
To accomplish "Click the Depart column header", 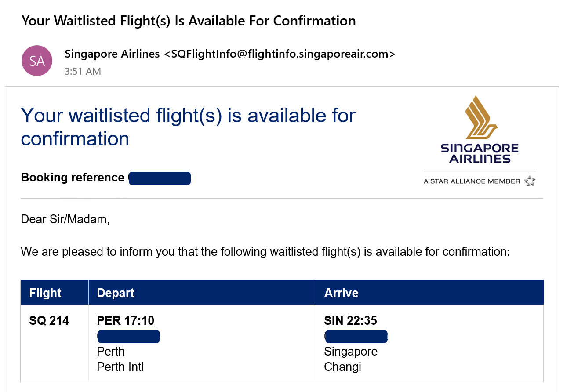I will pos(116,293).
